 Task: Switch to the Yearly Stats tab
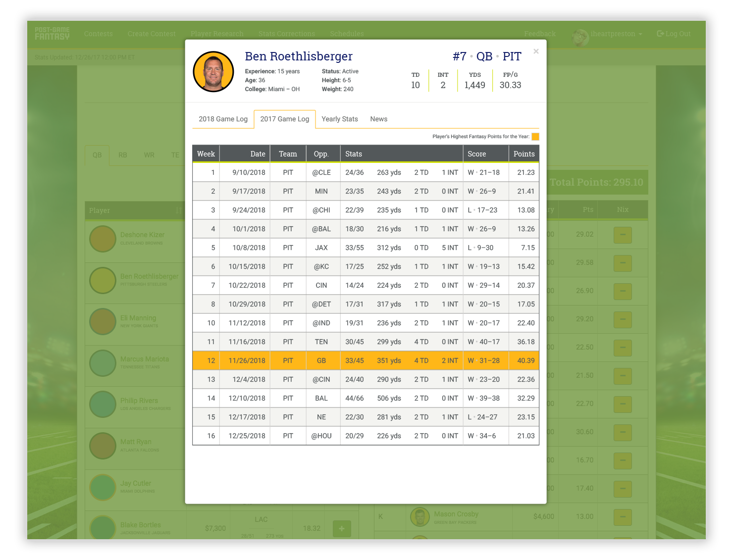340,119
